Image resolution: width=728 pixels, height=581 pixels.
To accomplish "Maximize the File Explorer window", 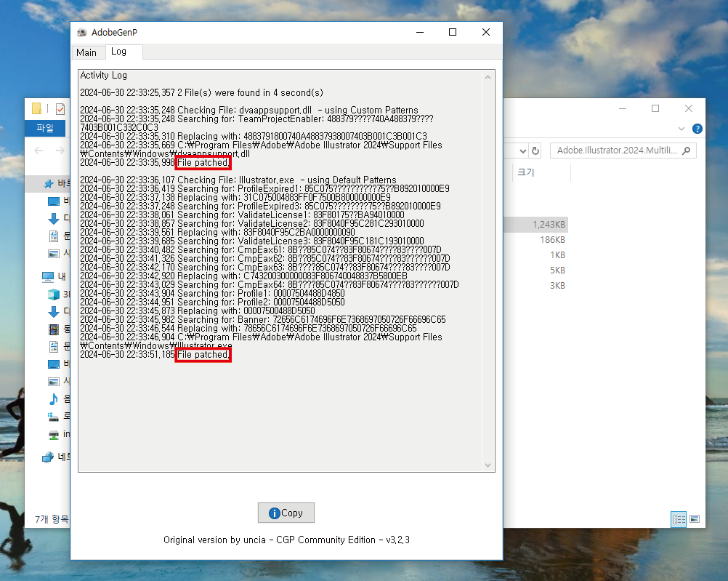I will [x=655, y=108].
